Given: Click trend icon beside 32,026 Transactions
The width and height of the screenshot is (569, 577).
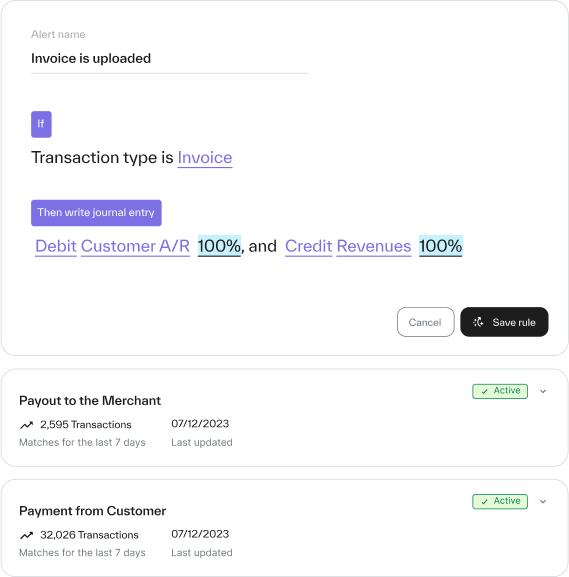Looking at the screenshot, I should 26,535.
